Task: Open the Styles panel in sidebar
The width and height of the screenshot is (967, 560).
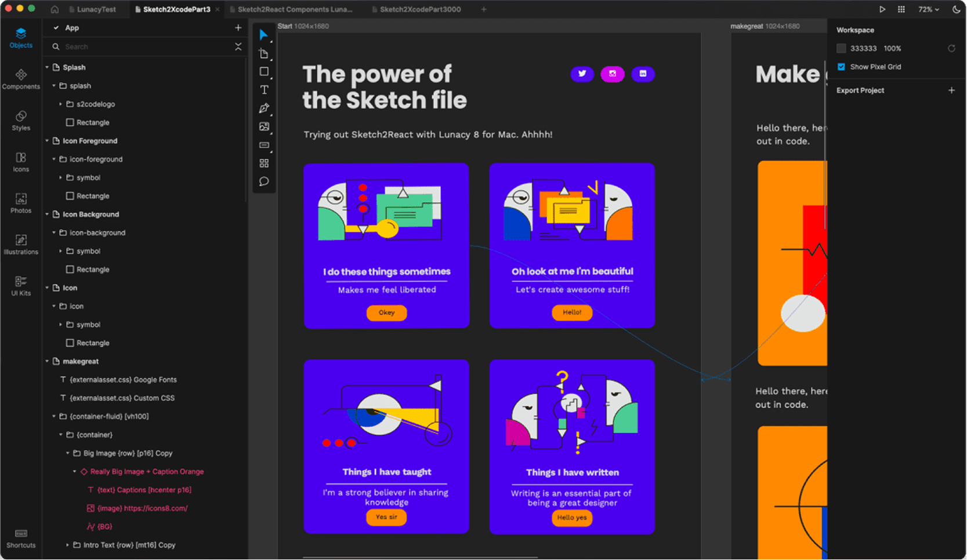Action: 21,121
